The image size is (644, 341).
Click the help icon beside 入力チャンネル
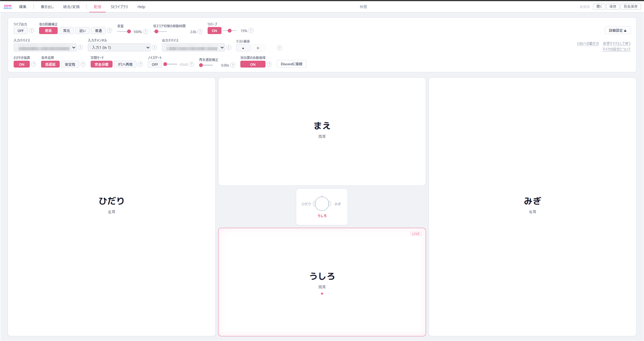pyautogui.click(x=155, y=48)
